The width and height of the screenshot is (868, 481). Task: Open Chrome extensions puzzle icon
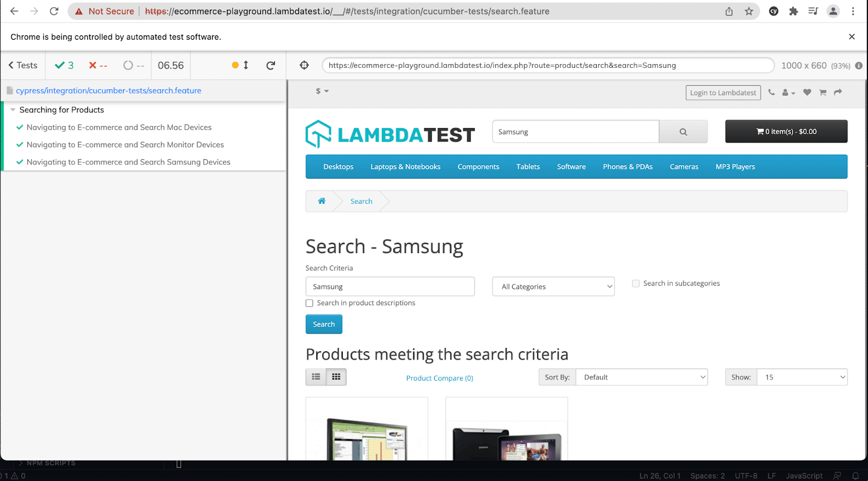(x=794, y=11)
